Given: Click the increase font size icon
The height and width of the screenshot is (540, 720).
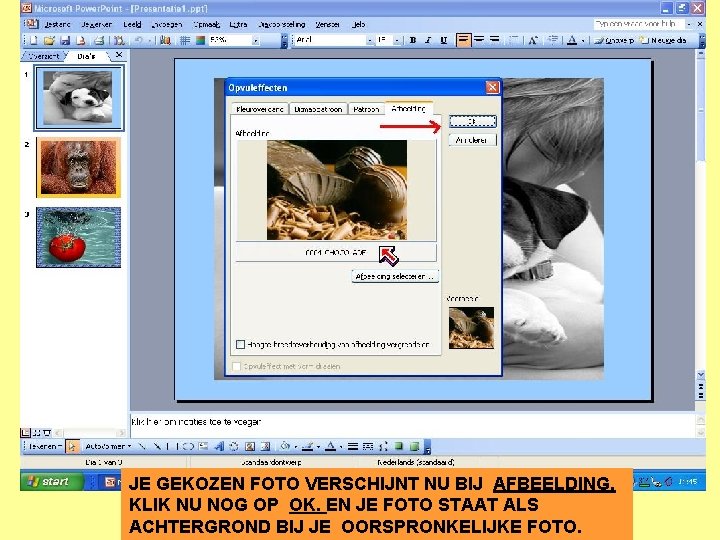Looking at the screenshot, I should (x=533, y=40).
